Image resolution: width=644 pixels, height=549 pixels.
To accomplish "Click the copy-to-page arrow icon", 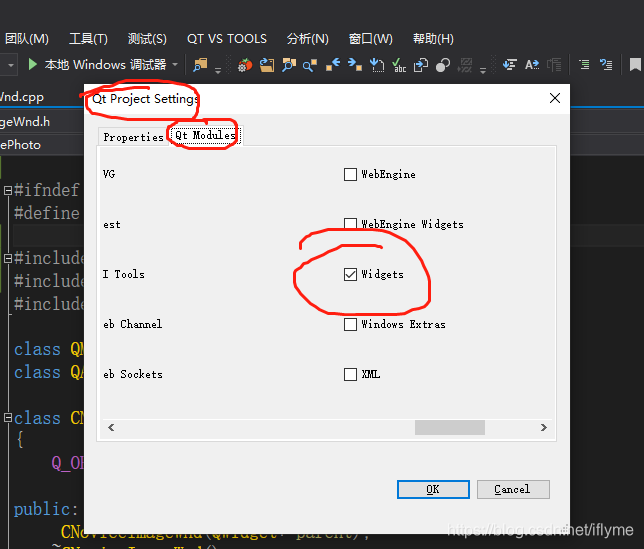I will 421,65.
